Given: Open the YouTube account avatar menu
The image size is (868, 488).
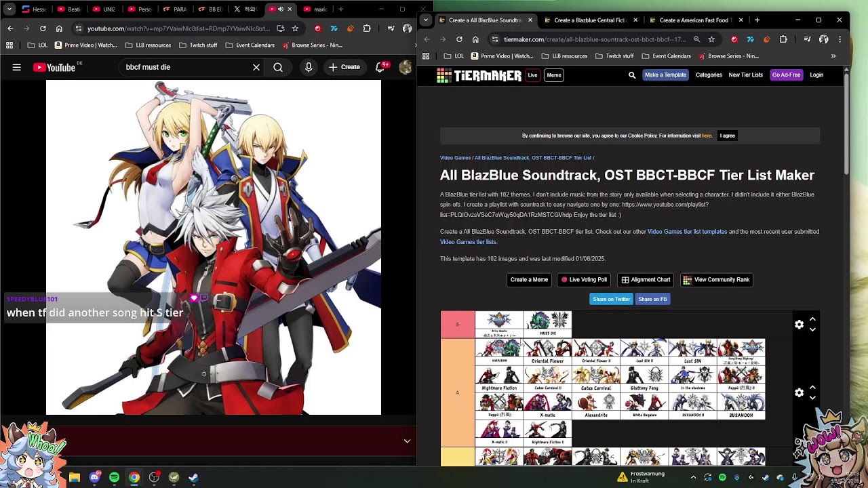Looking at the screenshot, I should [x=406, y=67].
